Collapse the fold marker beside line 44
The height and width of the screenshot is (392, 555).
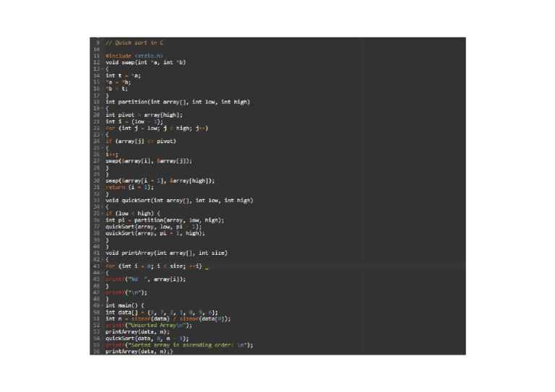(x=103, y=273)
